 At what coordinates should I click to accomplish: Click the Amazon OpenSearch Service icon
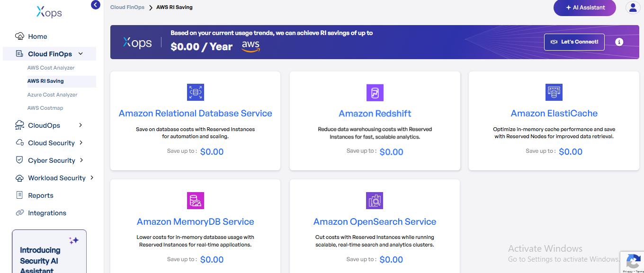pos(375,201)
